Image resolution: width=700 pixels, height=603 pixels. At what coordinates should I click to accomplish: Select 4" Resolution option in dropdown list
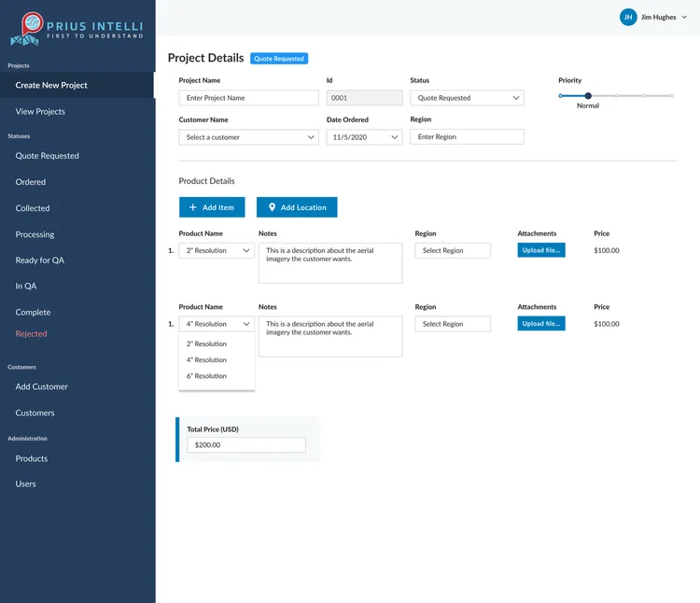[206, 360]
